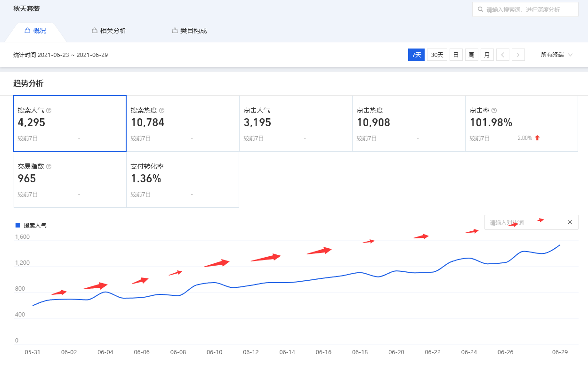
Task: Click the search magnifier icon
Action: [x=480, y=9]
